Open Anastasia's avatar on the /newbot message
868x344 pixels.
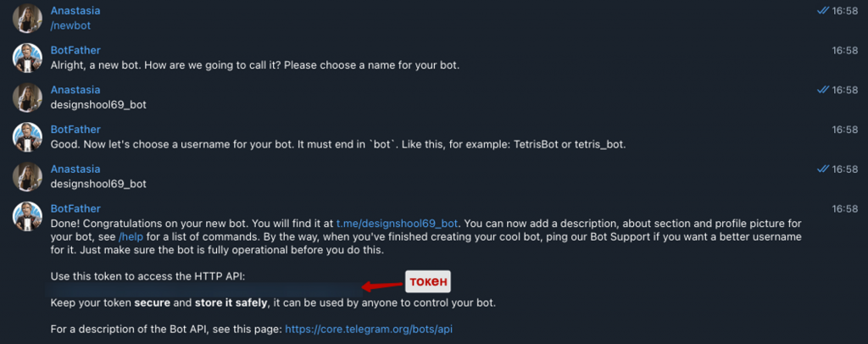point(28,18)
